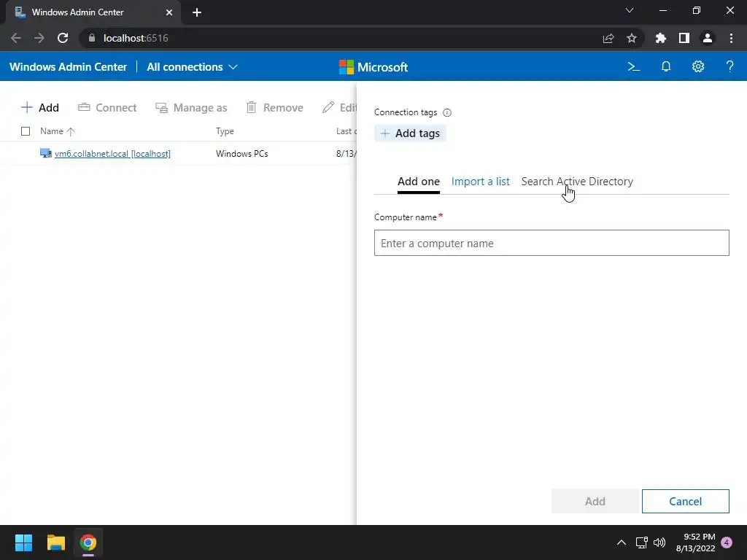The height and width of the screenshot is (560, 747).
Task: Click the Windows Admin Center title link
Action: 68,67
